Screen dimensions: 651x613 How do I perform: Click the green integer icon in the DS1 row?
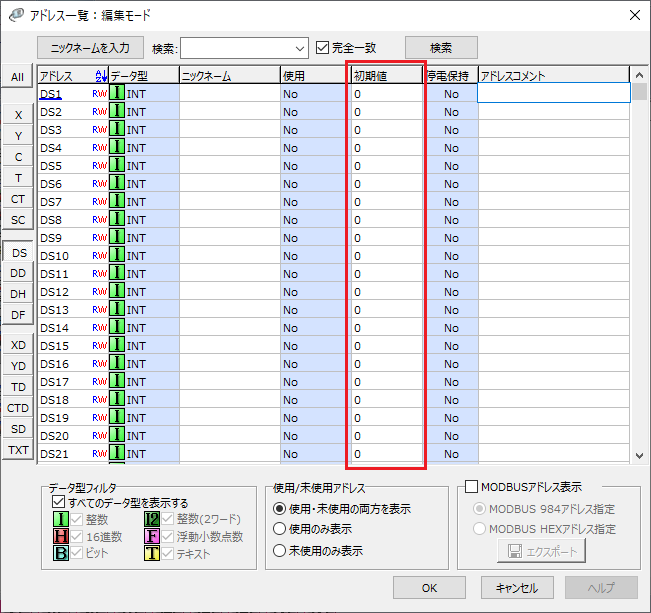(x=116, y=93)
